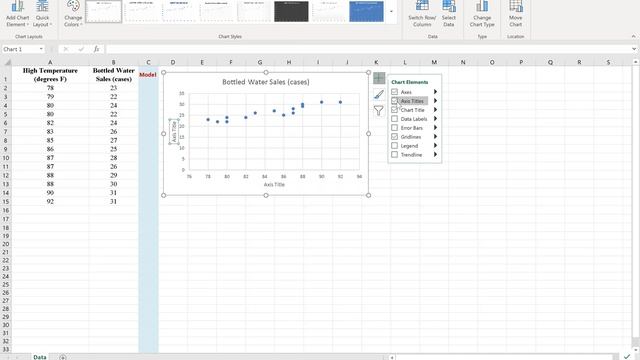
Task: Click the High Temperature header cell
Action: point(50,75)
